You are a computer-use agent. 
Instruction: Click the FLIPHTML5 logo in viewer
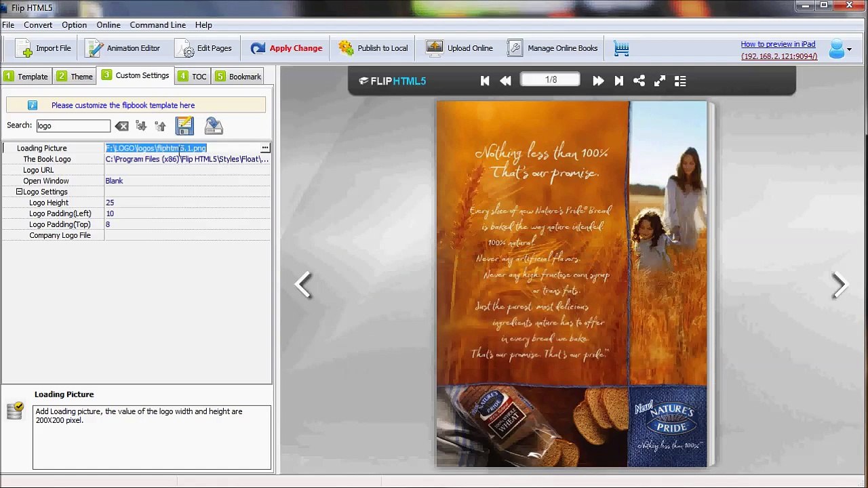point(393,81)
